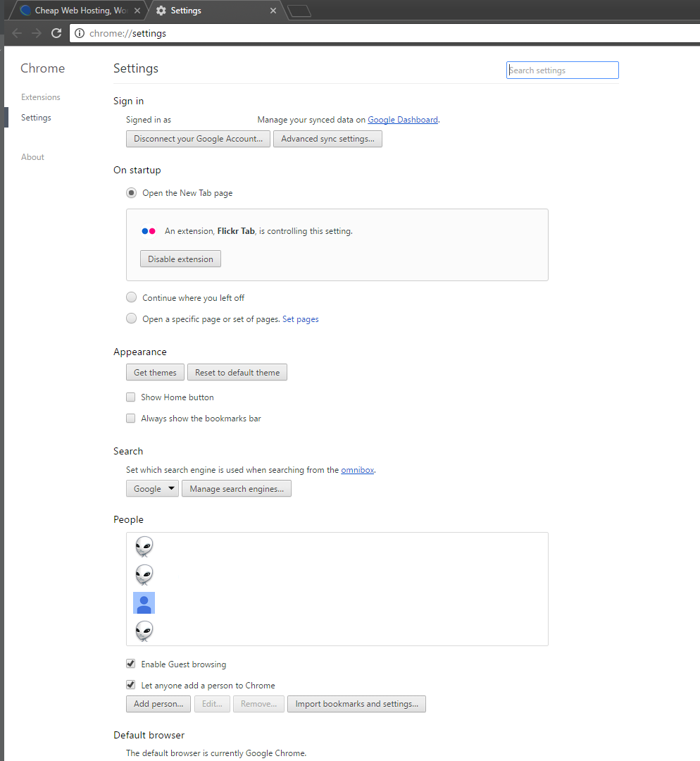Switch to the Settings browser tab
700x761 pixels.
click(216, 11)
